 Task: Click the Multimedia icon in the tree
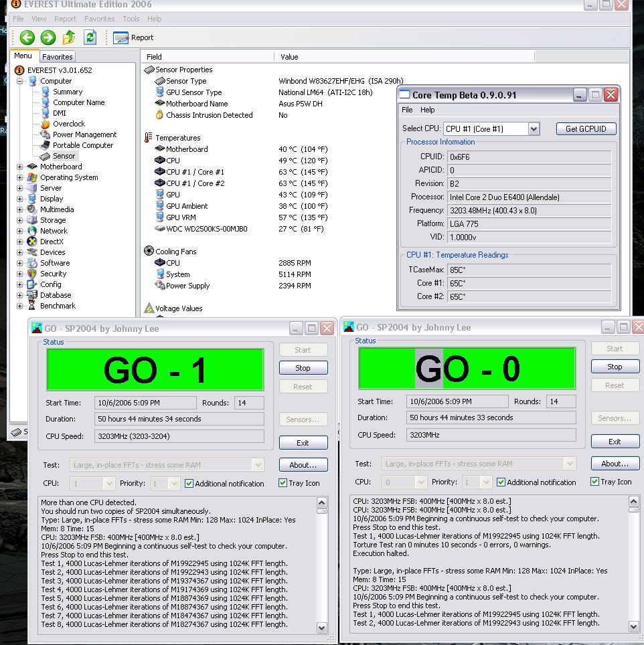(x=32, y=209)
